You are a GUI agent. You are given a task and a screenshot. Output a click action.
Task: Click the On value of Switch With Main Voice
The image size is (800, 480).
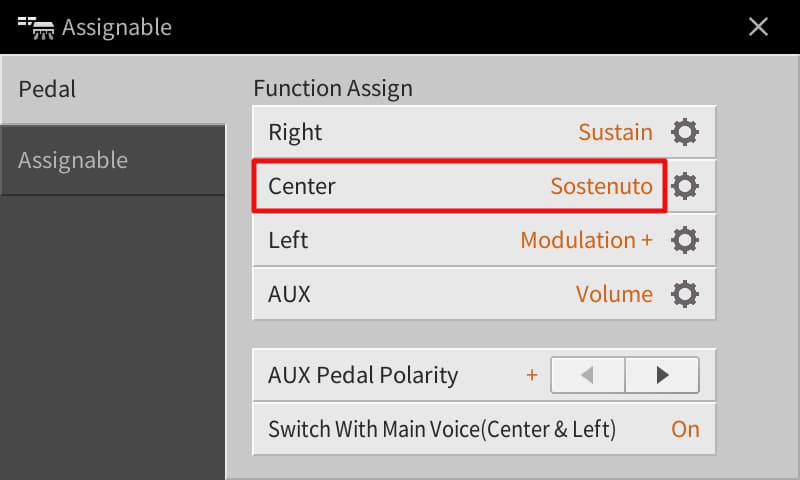pyautogui.click(x=685, y=429)
